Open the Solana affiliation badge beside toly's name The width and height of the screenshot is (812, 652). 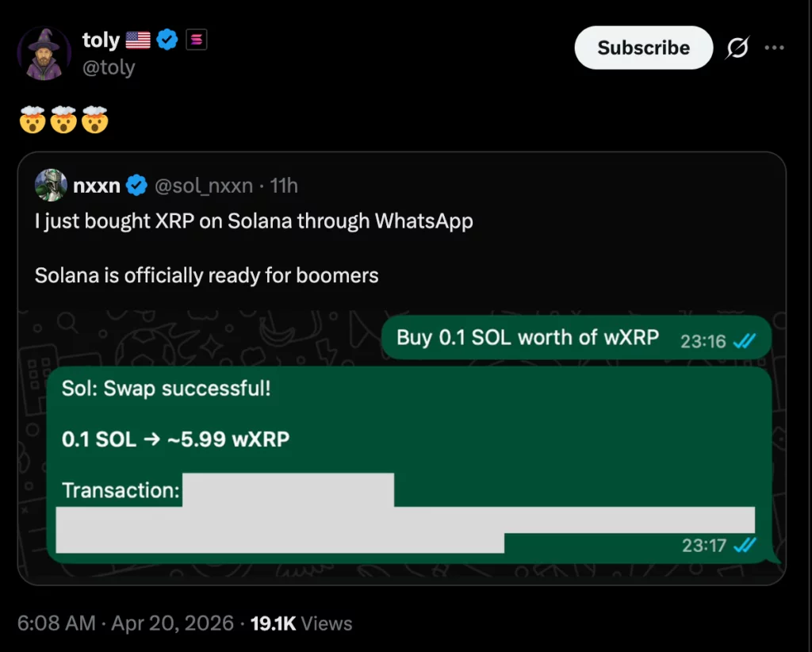pyautogui.click(x=195, y=39)
